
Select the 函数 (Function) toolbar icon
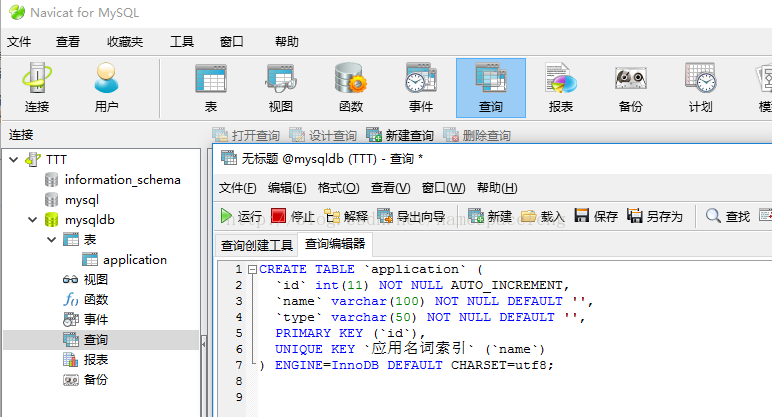click(351, 88)
